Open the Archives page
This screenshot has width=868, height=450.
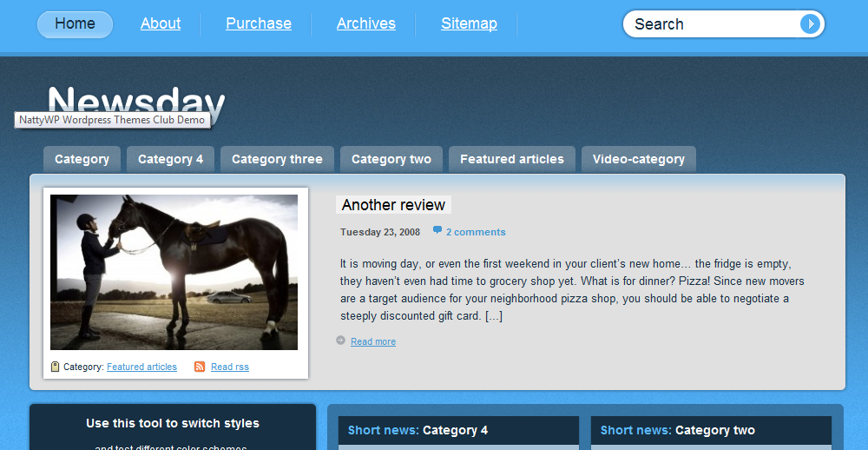coord(366,23)
